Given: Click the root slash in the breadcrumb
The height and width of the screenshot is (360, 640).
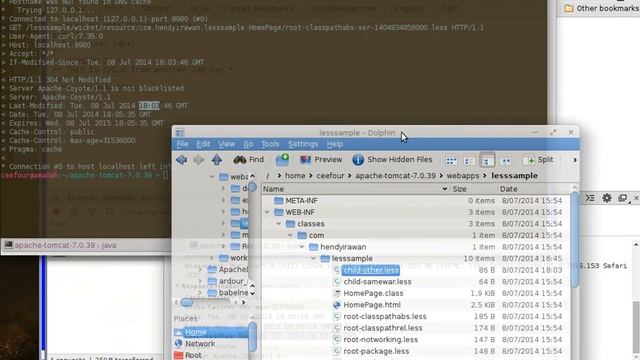Looking at the screenshot, I should click(268, 176).
